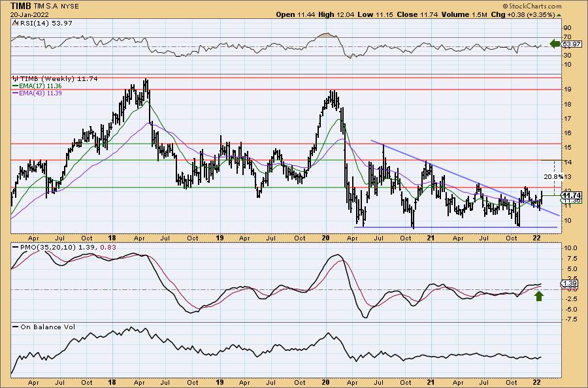Select the TIM S.A NYSE company name
Screen dimensions: 588x388
(56, 7)
